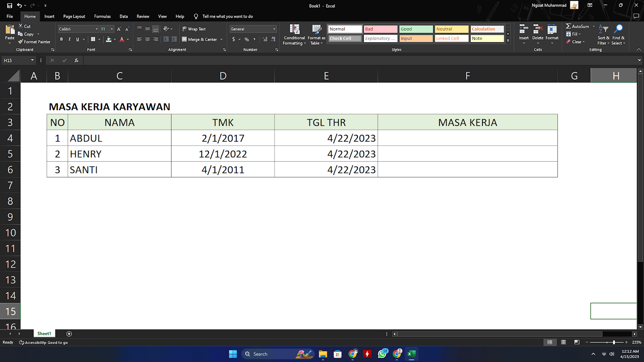Open Conditional Formatting menu
Image resolution: width=644 pixels, height=362 pixels.
click(x=294, y=35)
